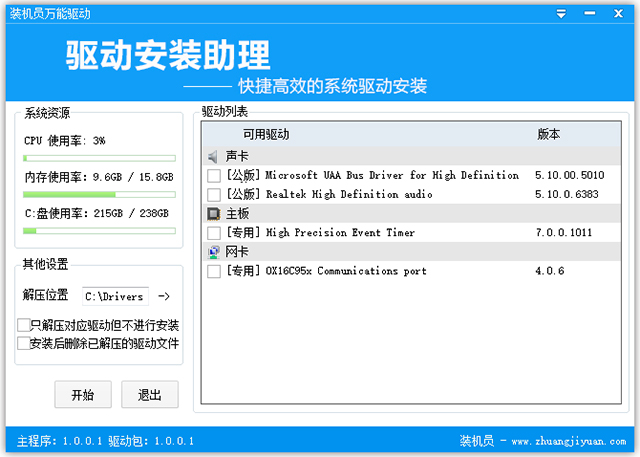Click the 解压位置 path input field

pyautogui.click(x=116, y=296)
